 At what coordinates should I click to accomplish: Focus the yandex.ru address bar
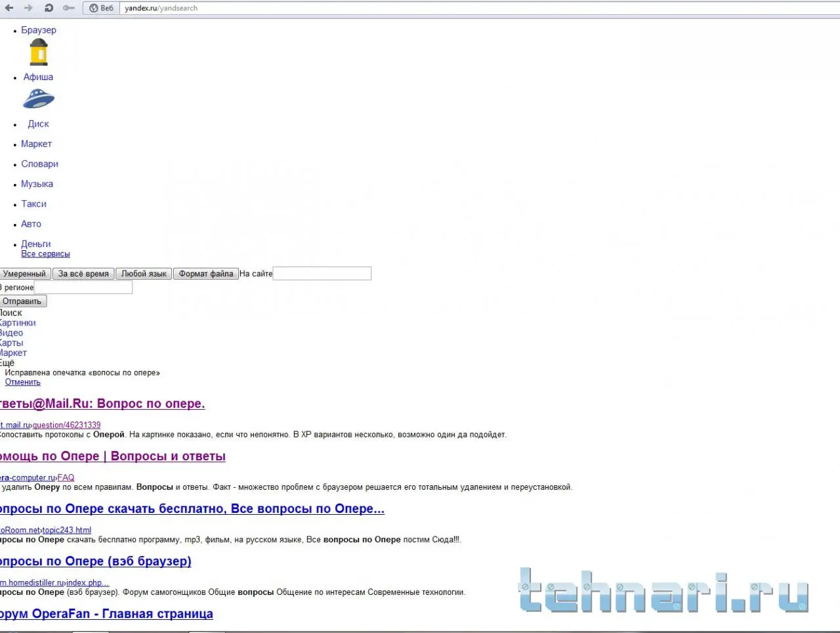pyautogui.click(x=479, y=8)
